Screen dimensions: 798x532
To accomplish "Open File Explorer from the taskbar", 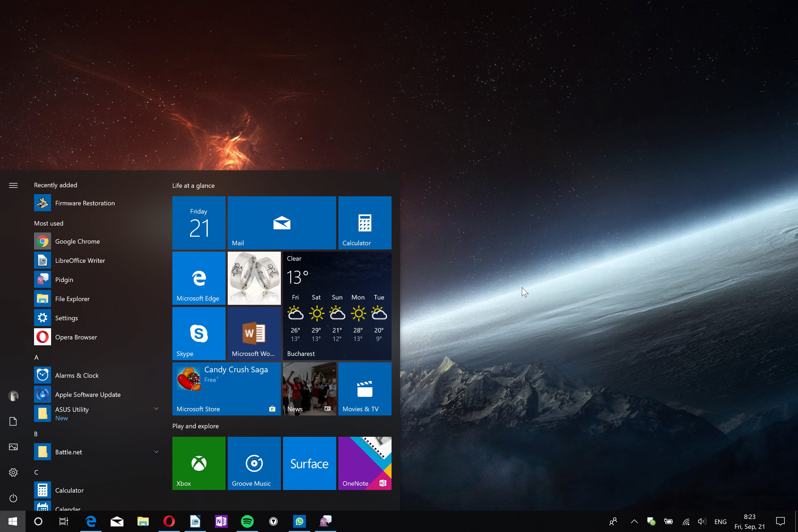I will coord(143,521).
